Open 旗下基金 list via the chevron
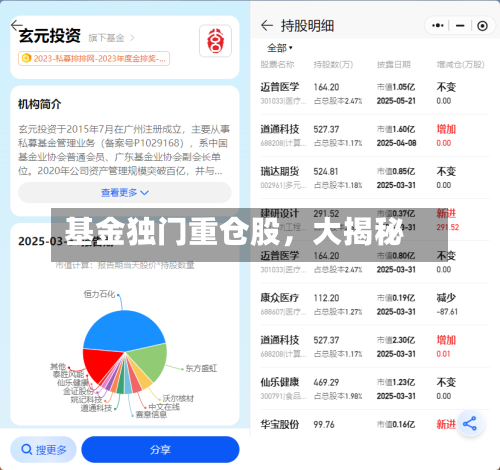This screenshot has width=500, height=470. tap(132, 38)
